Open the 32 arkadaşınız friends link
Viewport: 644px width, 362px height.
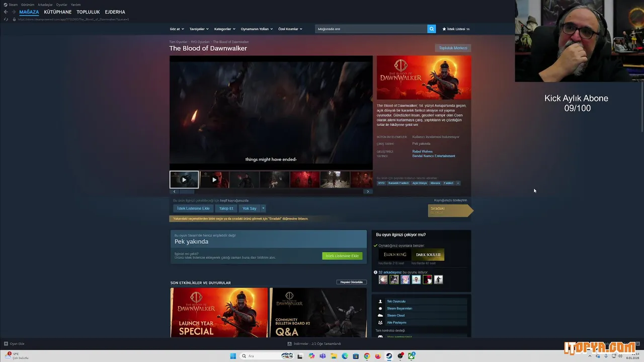point(390,272)
